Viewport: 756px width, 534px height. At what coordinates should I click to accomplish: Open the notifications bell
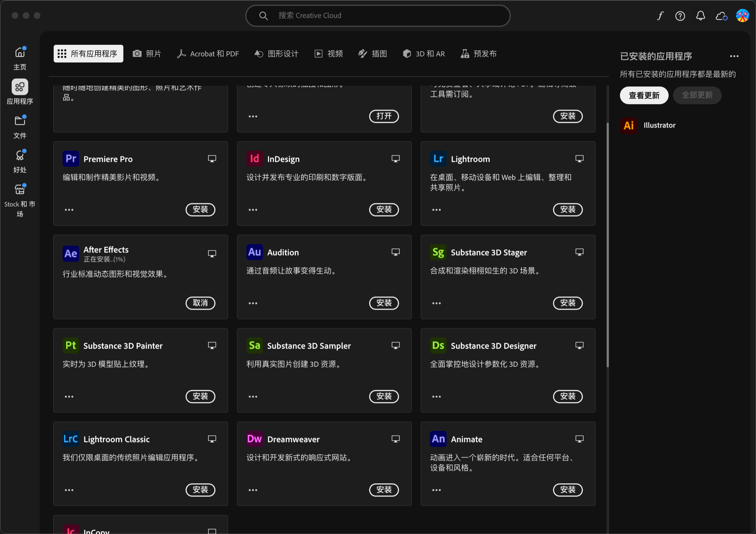tap(700, 16)
